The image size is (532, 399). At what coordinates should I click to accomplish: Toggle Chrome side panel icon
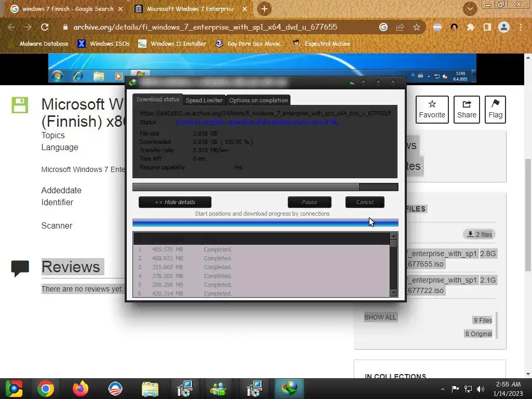point(487,27)
